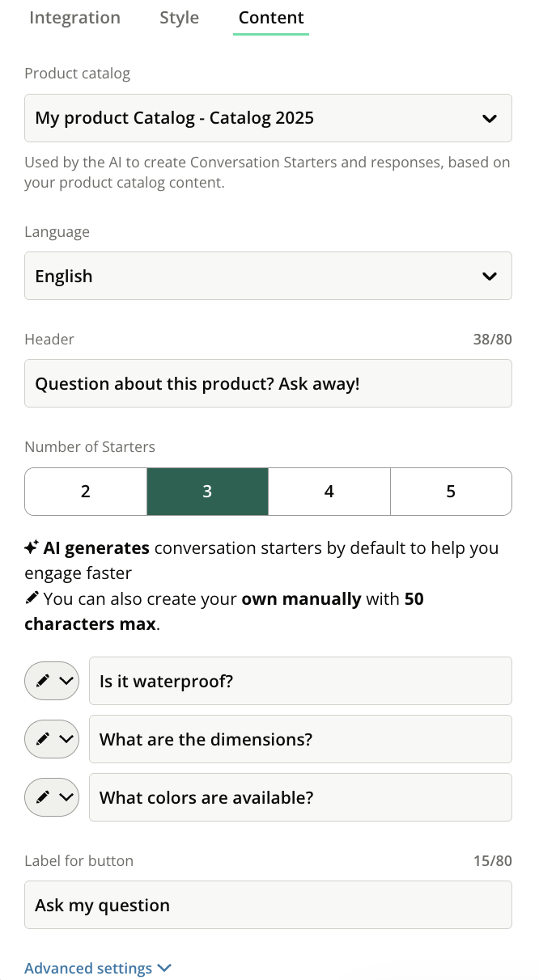Edit the "Is it waterproof?" starter field
Viewport: 539px width, 980px height.
[300, 681]
